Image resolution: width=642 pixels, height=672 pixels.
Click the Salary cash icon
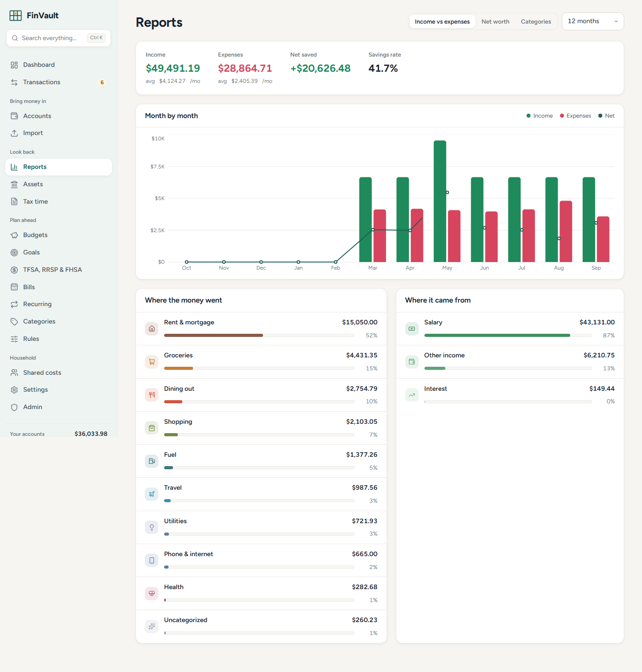click(412, 329)
